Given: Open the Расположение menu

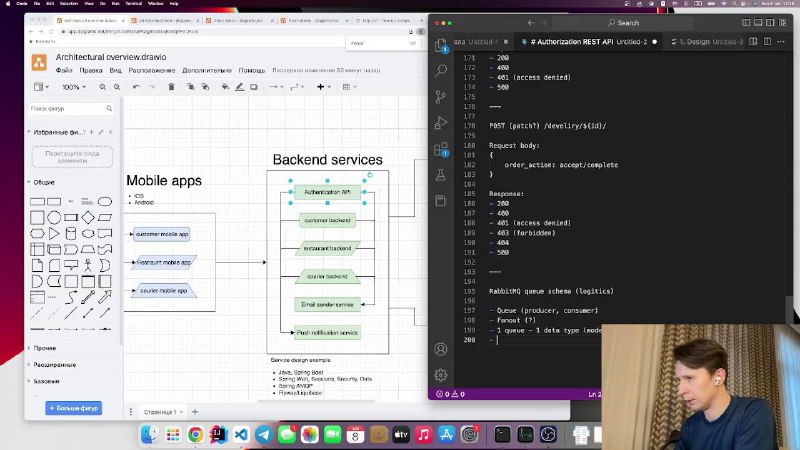Looking at the screenshot, I should 152,70.
